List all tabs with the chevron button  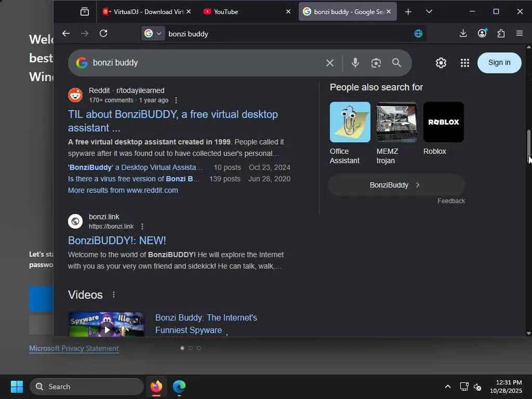[429, 12]
